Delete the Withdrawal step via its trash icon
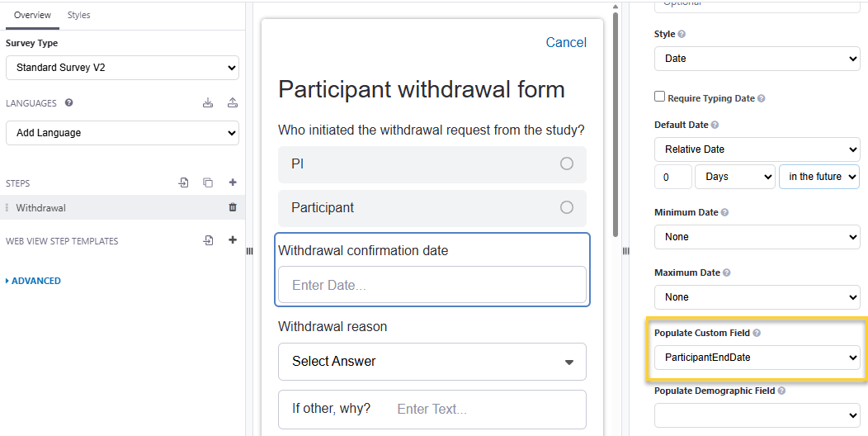The image size is (868, 436). point(233,207)
